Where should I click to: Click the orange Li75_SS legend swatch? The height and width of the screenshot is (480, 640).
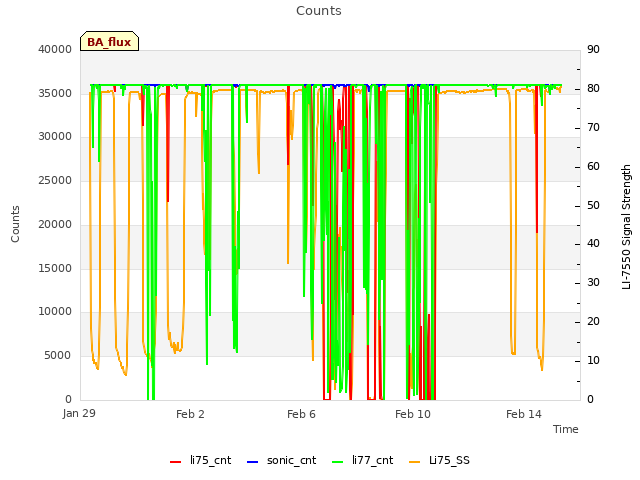414,462
